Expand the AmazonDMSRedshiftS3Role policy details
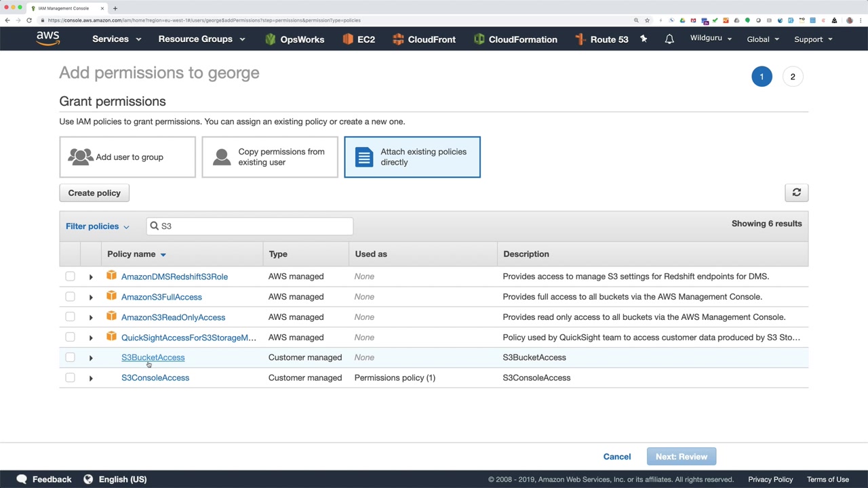The width and height of the screenshot is (868, 488). pyautogui.click(x=91, y=277)
